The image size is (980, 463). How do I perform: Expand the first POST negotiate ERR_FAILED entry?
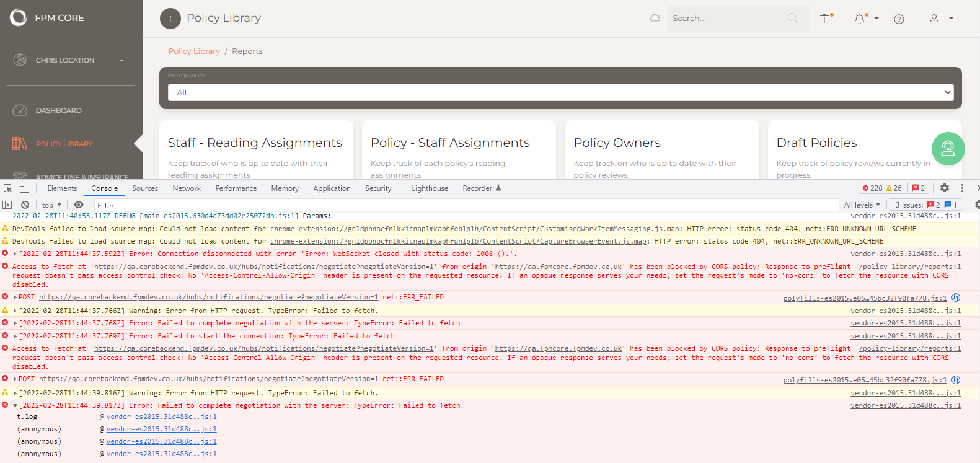pos(15,297)
